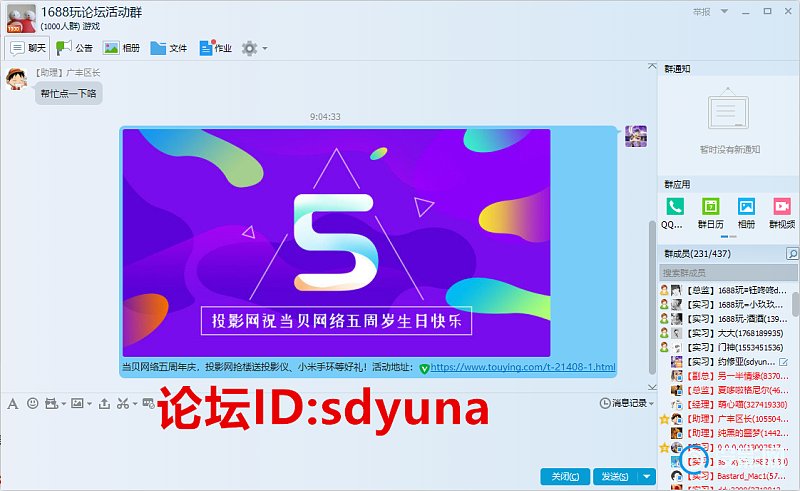
Task: Click the empty notification board icon
Action: click(728, 109)
